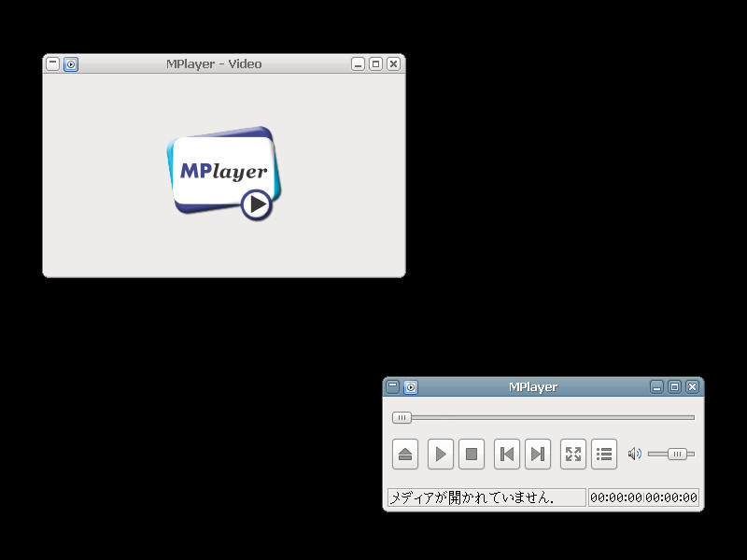Screen dimensions: 747x560
Task: Click the seek bar handle
Action: tap(402, 417)
